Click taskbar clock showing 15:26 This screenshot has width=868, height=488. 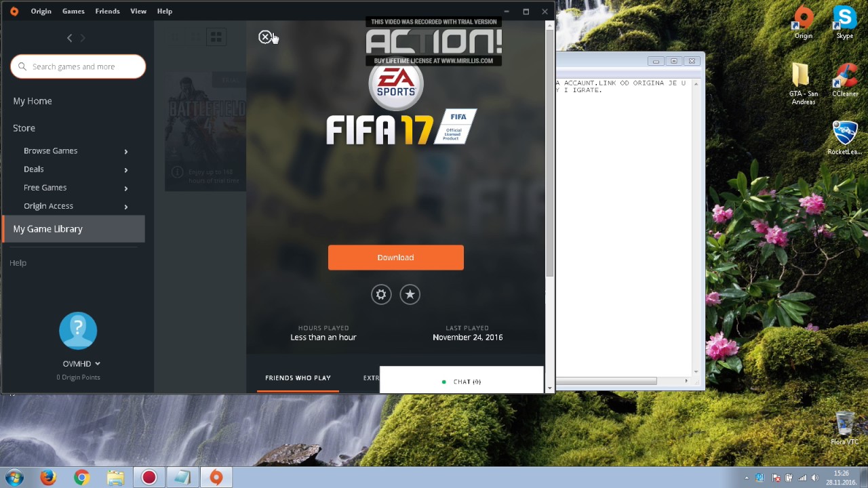pos(841,478)
